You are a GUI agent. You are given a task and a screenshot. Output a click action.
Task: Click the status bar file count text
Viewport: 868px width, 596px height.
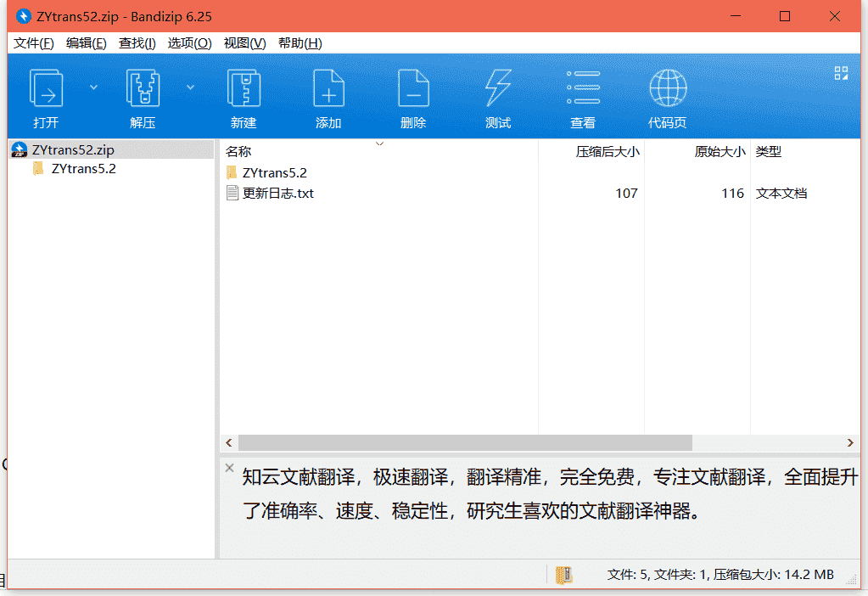[x=720, y=575]
